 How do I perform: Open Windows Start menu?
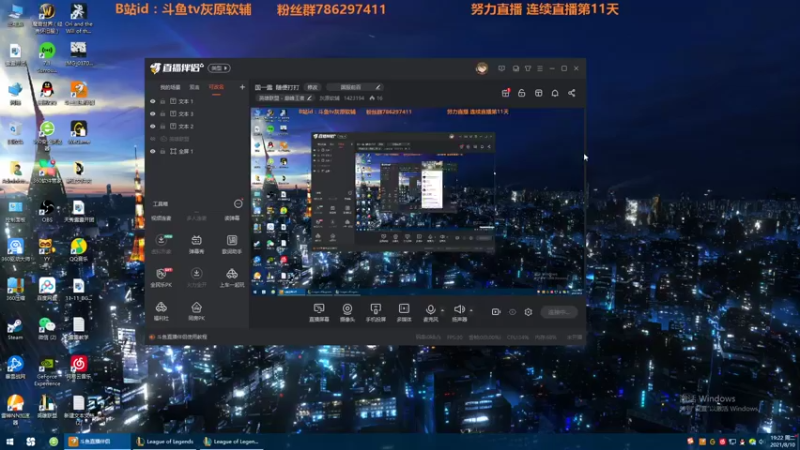[x=9, y=441]
